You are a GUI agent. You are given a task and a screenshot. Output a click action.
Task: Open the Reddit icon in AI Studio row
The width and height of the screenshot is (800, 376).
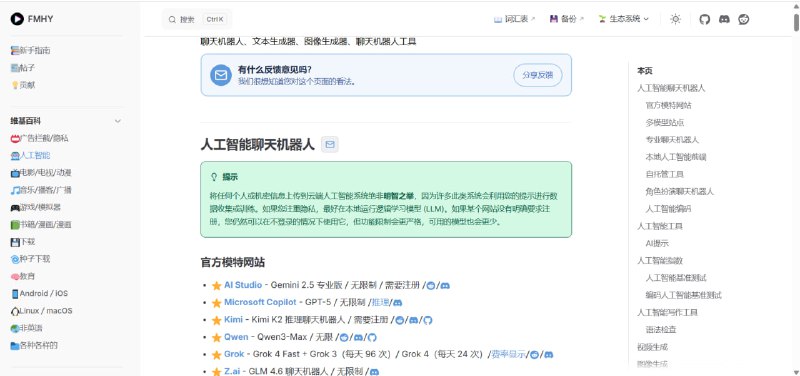431,286
